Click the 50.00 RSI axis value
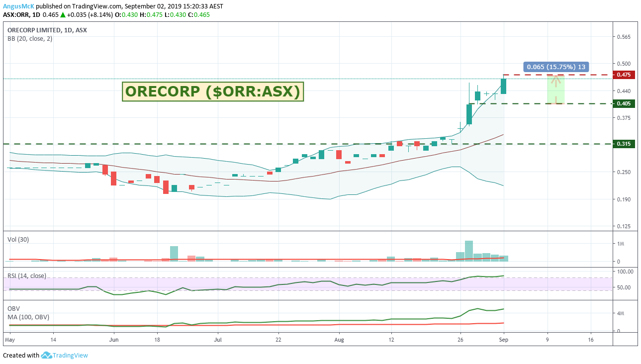 [x=624, y=287]
